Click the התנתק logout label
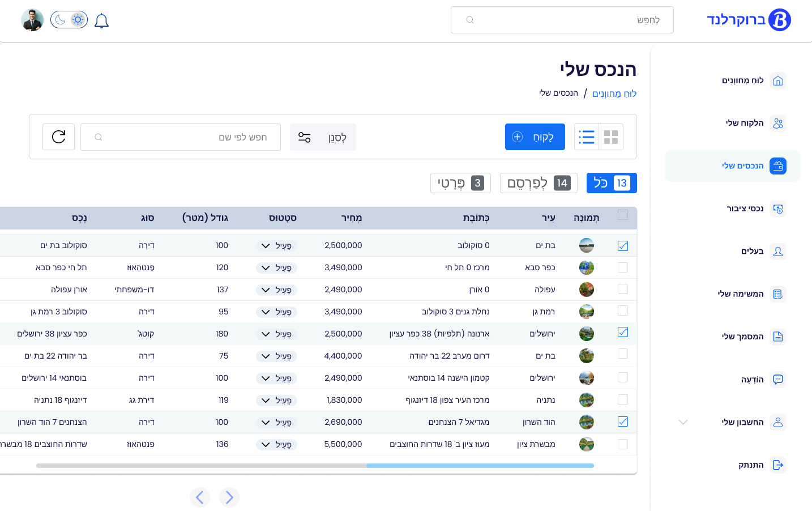 (x=751, y=465)
